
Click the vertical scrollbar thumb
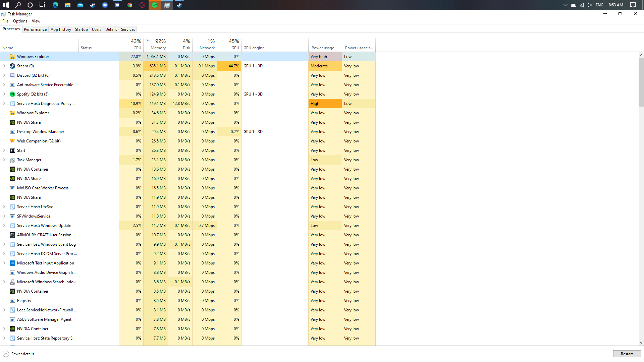pyautogui.click(x=641, y=82)
